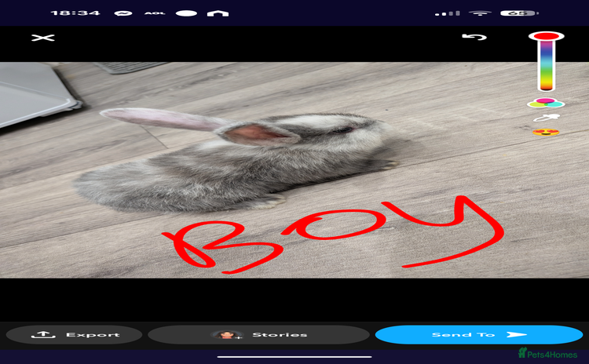
Task: Tap the red selected color indicator
Action: (x=545, y=36)
